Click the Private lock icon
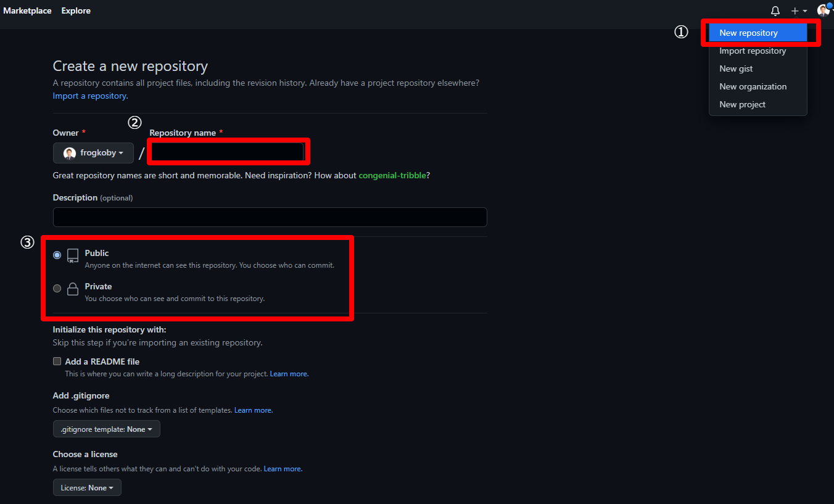 [x=73, y=289]
